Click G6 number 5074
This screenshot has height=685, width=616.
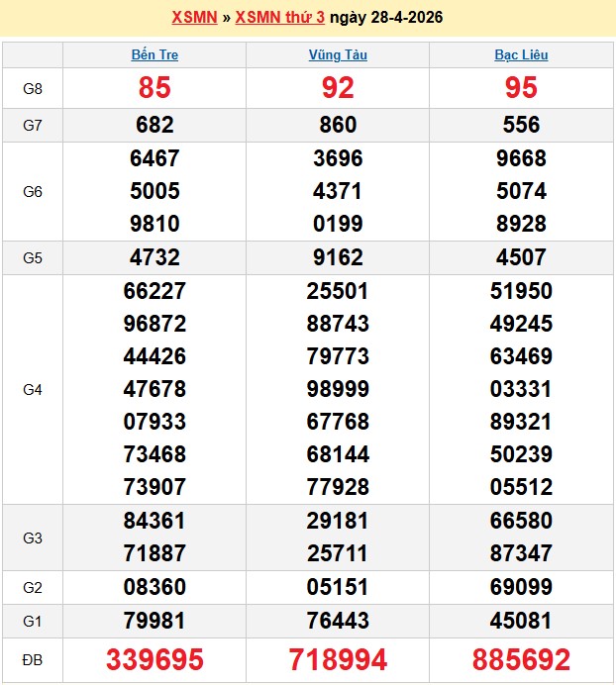pyautogui.click(x=521, y=191)
